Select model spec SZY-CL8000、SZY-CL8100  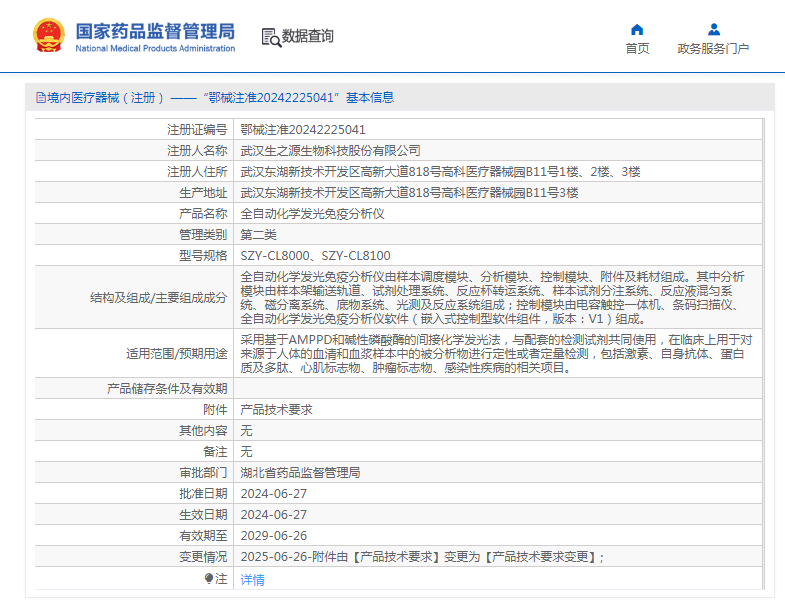(x=315, y=256)
